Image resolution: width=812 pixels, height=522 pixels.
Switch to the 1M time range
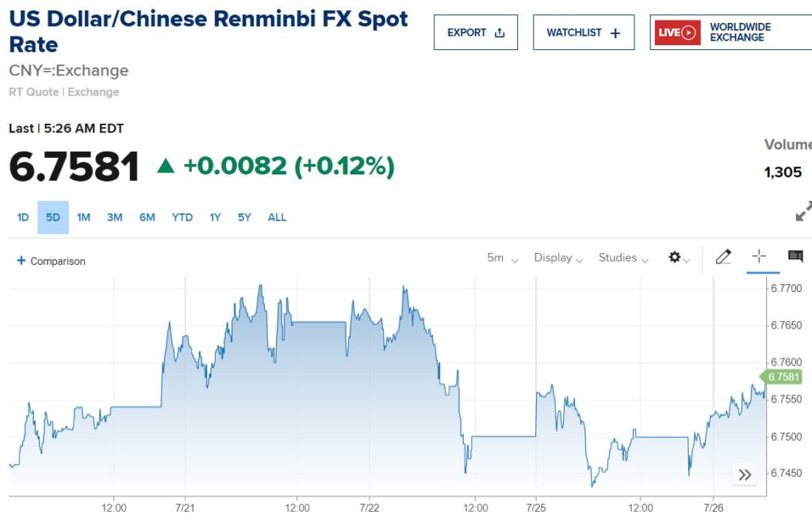(x=83, y=217)
